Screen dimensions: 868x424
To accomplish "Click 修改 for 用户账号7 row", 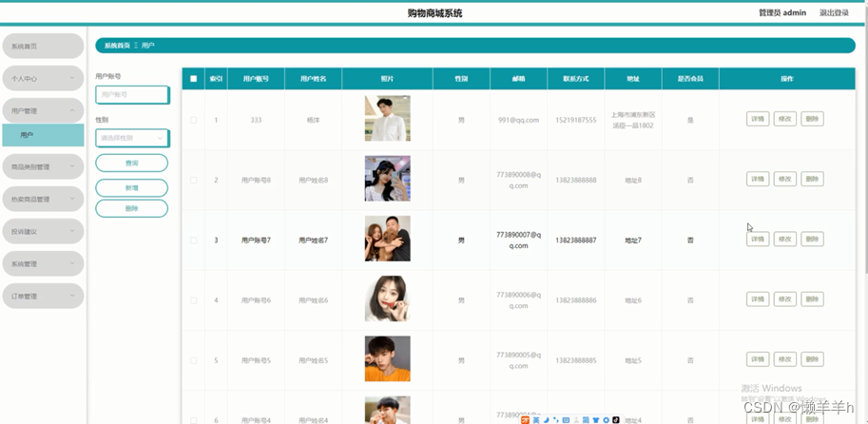I will click(x=785, y=240).
